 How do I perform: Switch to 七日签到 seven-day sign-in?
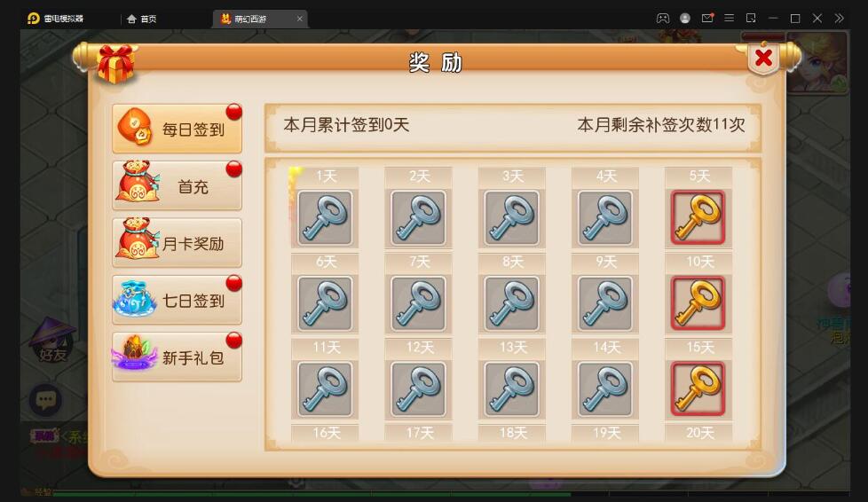[178, 300]
